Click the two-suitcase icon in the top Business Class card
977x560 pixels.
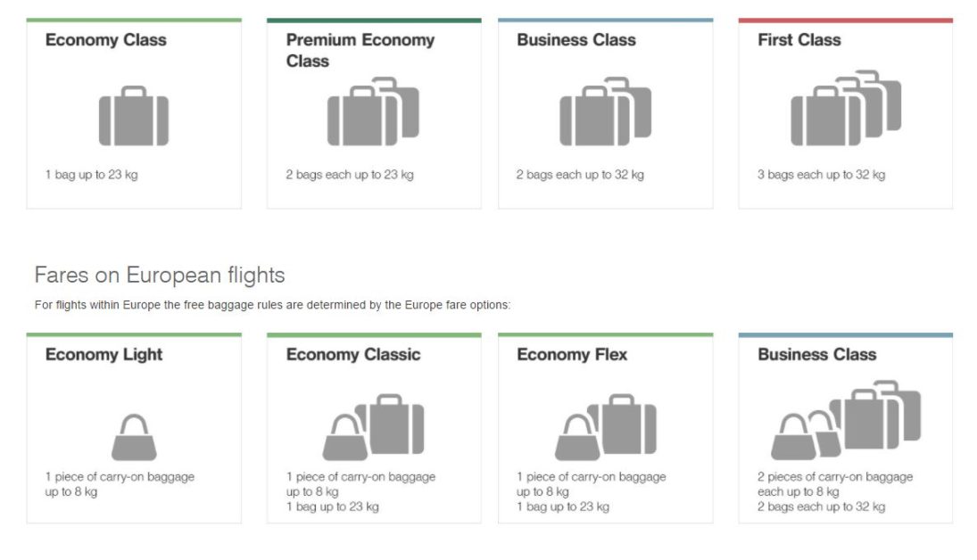605,112
